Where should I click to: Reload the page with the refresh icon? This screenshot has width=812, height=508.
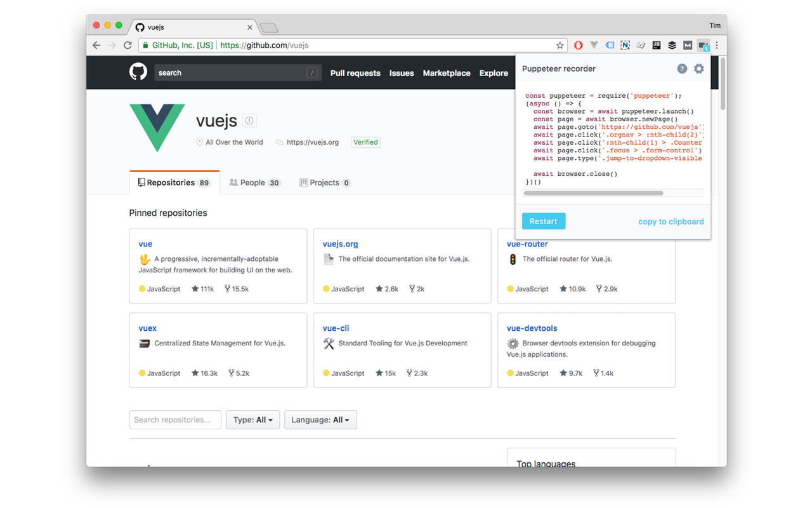coord(128,45)
